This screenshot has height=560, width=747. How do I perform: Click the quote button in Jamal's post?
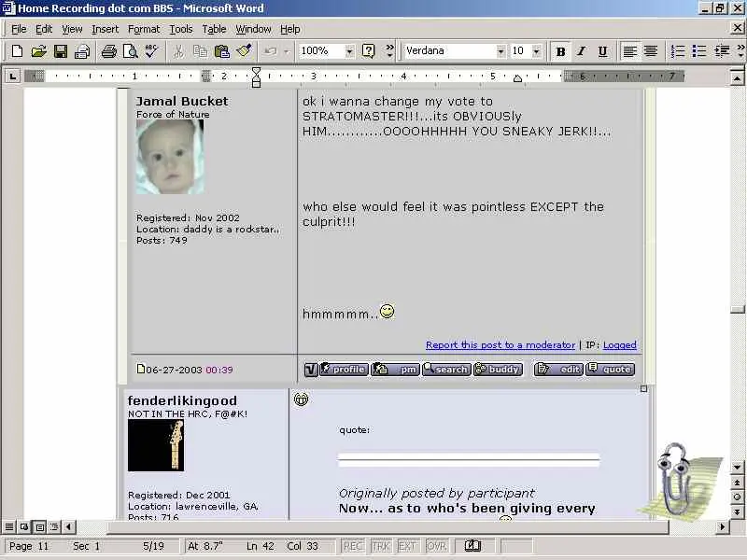[611, 369]
